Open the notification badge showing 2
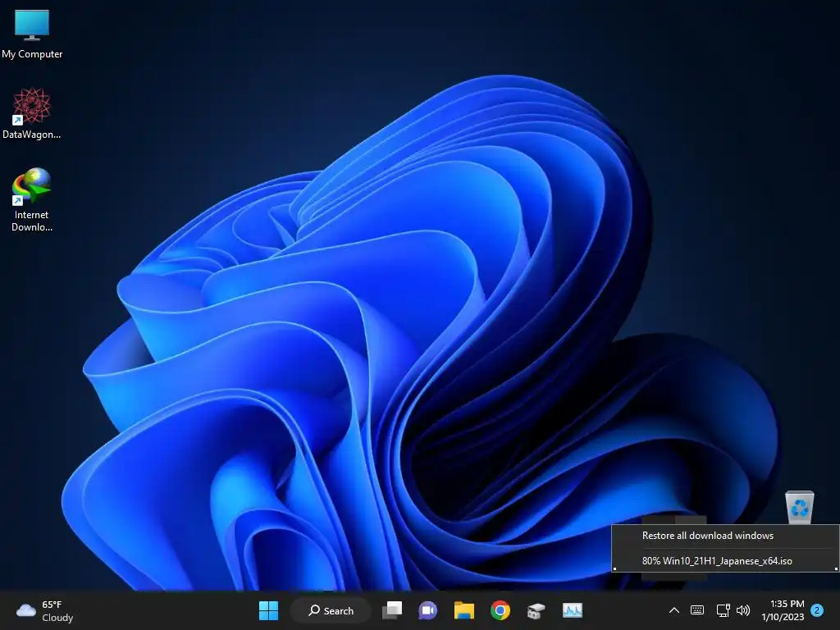 tap(817, 610)
